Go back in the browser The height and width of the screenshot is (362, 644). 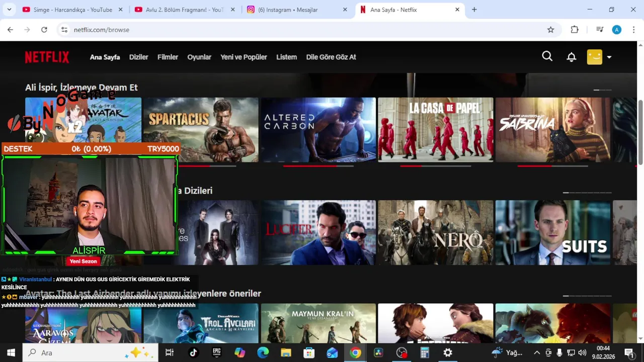click(x=10, y=30)
